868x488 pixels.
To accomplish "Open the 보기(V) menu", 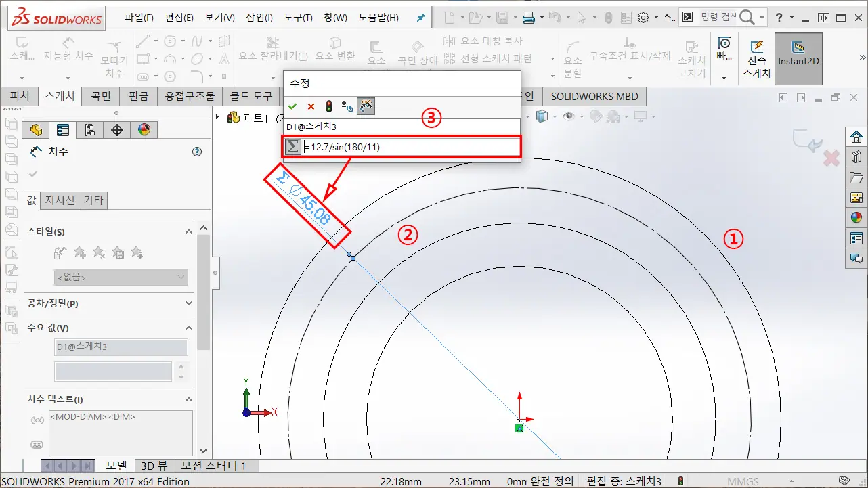I will (x=219, y=18).
